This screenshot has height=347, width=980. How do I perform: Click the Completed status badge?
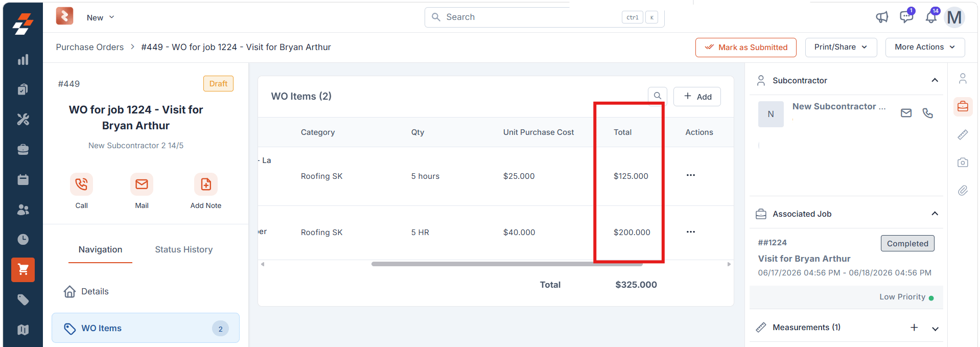click(x=907, y=243)
